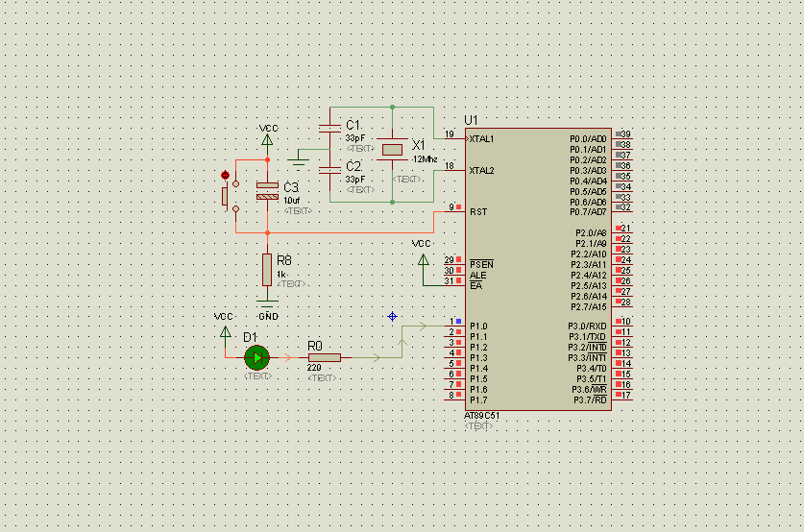Viewport: 804px width, 532px height.
Task: Click pin number 19 at XTAL1
Action: [450, 134]
